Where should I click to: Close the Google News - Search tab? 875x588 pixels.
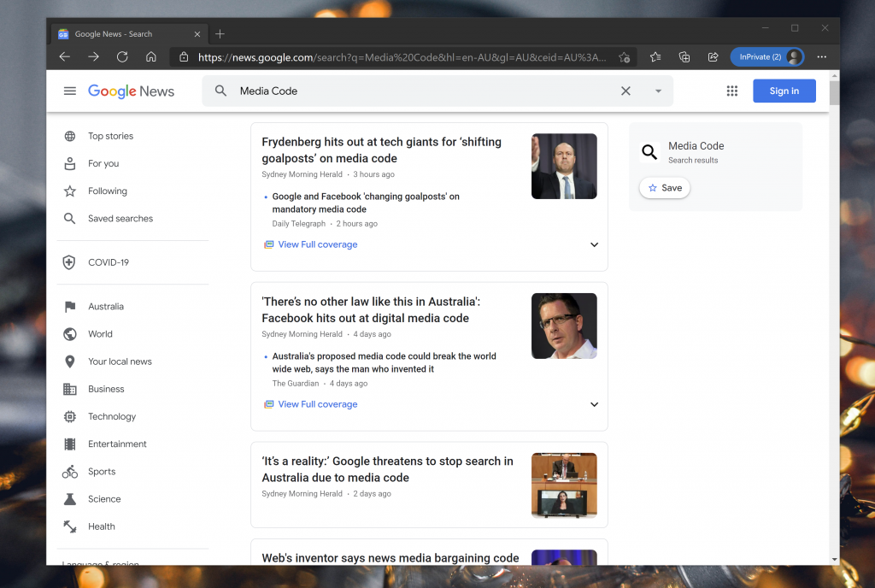(197, 34)
